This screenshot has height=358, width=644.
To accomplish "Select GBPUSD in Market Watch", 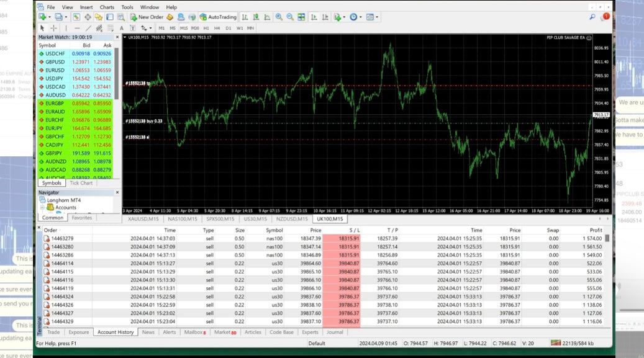I will pos(75,62).
